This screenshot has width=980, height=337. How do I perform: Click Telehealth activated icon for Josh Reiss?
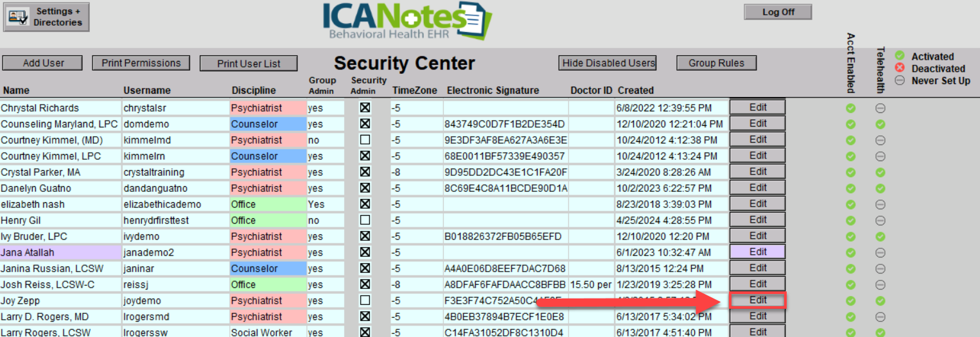(880, 284)
